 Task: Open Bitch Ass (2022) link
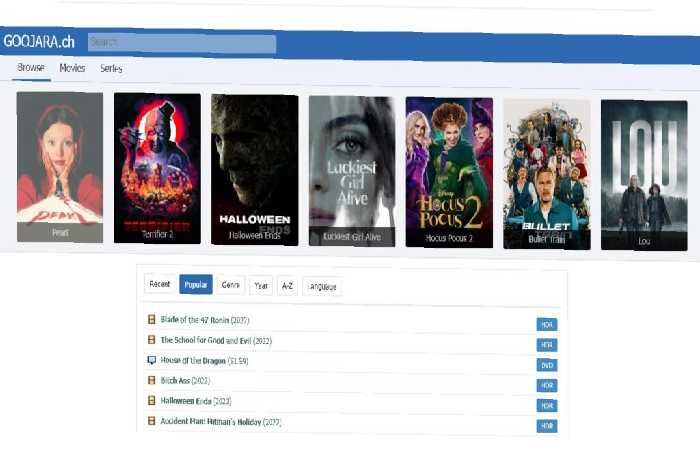click(x=185, y=380)
